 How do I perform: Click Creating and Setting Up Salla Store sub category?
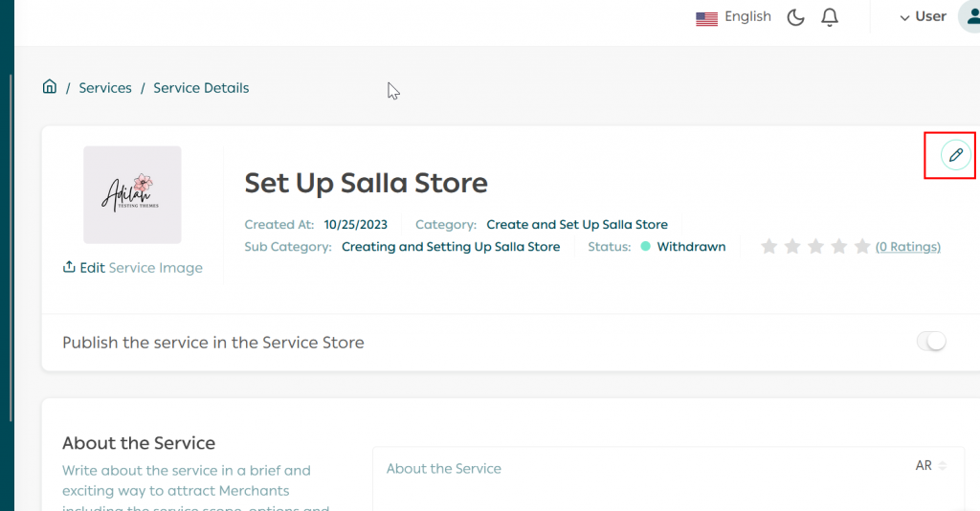(x=451, y=247)
